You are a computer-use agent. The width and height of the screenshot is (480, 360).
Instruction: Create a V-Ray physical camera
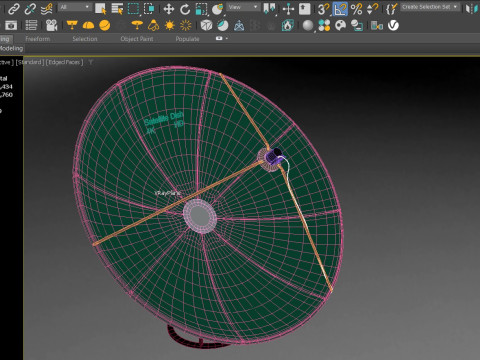pos(51,25)
